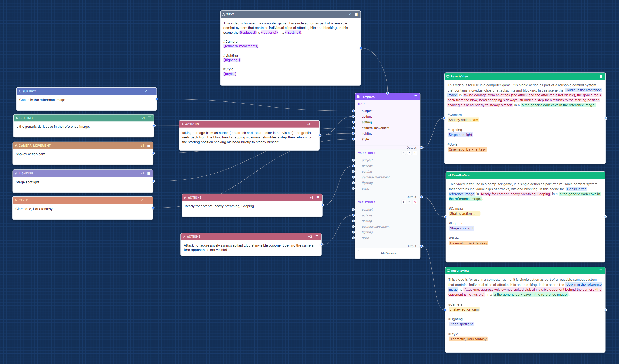
Task: Open v1 version selector on SETTING node
Action: [143, 118]
